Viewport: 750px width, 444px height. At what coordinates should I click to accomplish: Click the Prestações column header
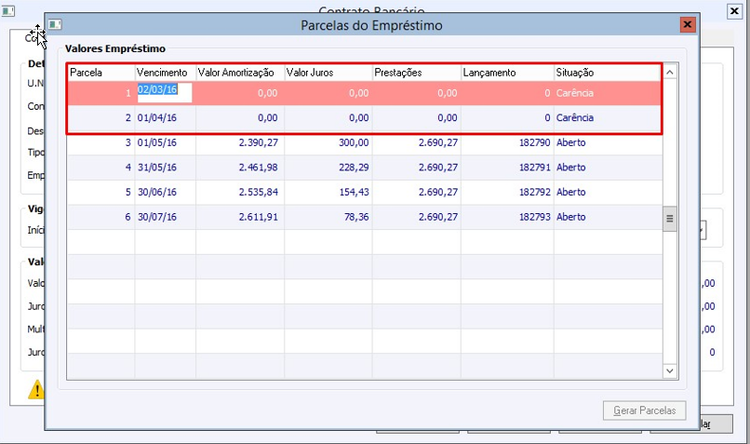[417, 73]
